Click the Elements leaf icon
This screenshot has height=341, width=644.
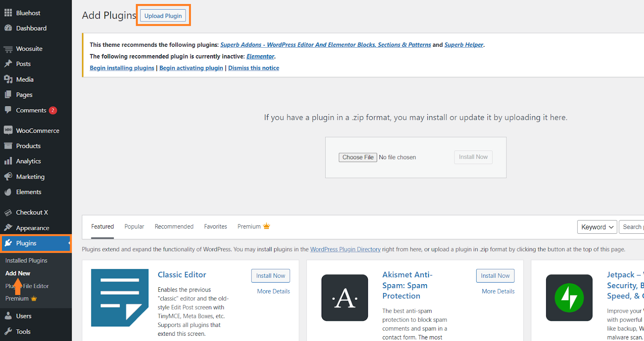pos(8,192)
